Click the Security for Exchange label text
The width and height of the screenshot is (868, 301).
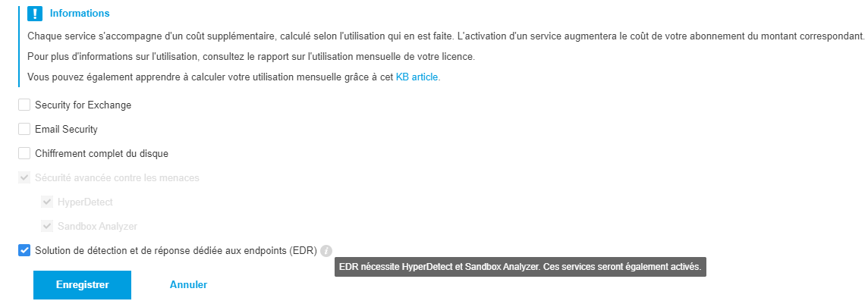click(83, 105)
